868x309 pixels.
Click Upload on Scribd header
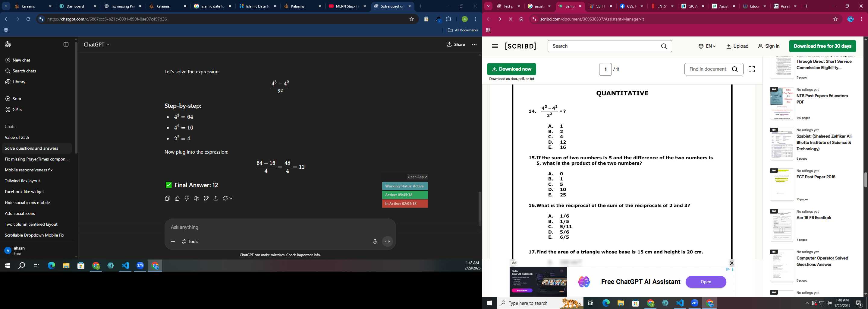pyautogui.click(x=737, y=46)
